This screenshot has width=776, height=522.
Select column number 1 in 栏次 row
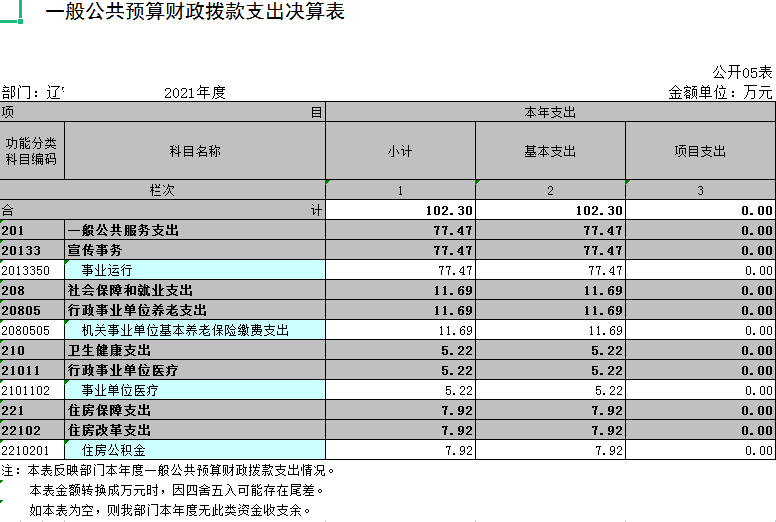(400, 190)
